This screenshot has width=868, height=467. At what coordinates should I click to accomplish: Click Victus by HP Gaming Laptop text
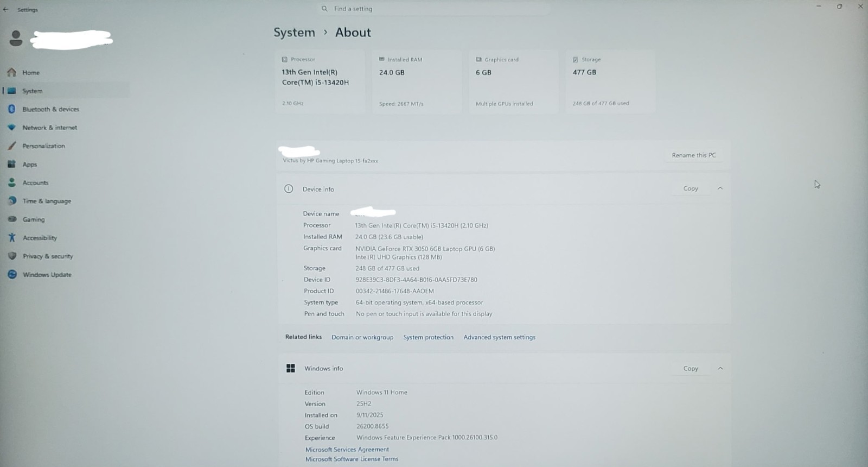(330, 161)
